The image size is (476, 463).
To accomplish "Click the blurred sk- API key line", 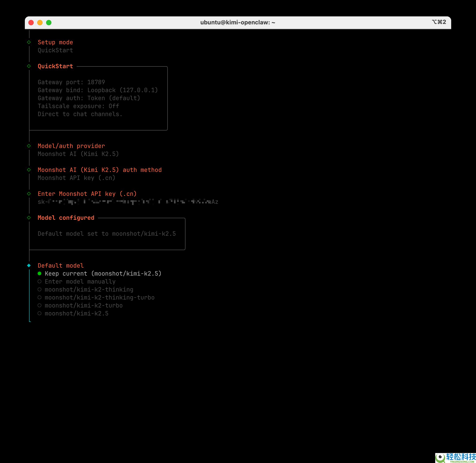I will pyautogui.click(x=128, y=202).
